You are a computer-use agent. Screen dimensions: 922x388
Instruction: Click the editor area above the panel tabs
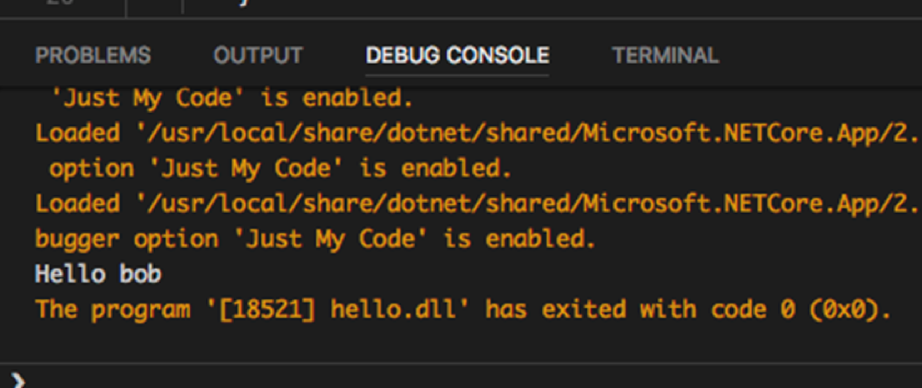pos(461,8)
